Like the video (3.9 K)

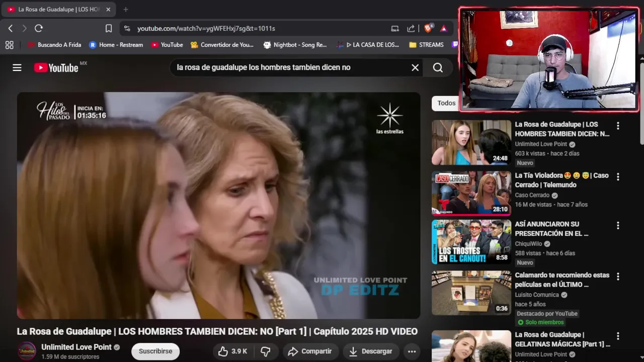click(x=232, y=351)
